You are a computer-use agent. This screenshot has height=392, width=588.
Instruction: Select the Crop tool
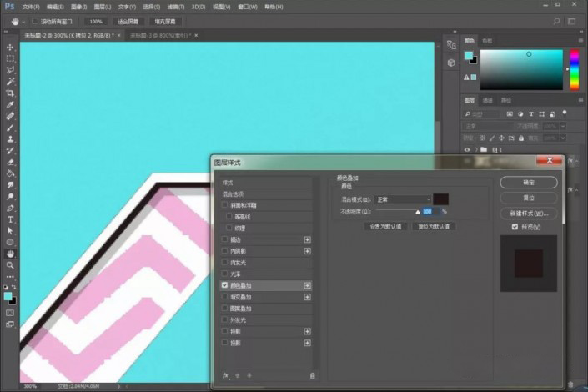click(10, 93)
